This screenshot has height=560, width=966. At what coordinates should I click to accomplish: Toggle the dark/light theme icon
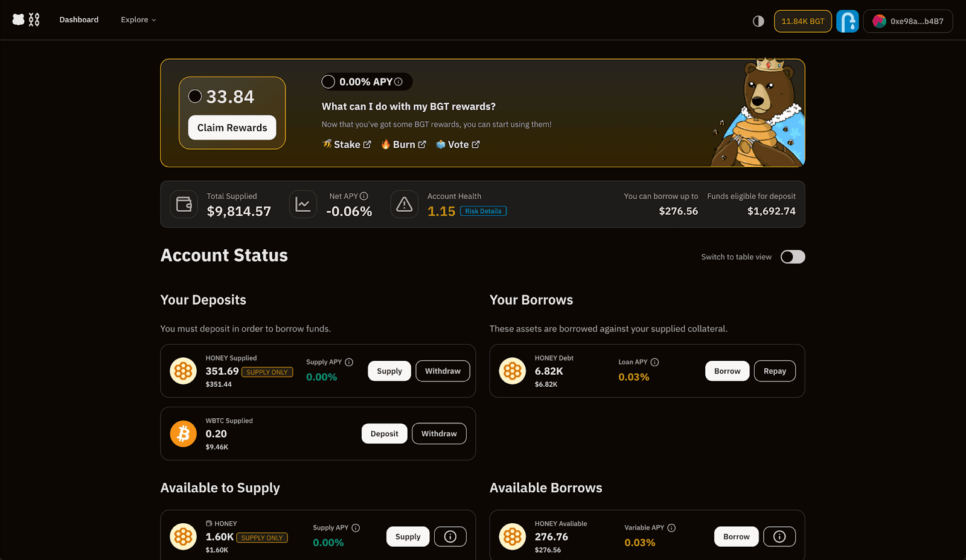click(x=758, y=21)
